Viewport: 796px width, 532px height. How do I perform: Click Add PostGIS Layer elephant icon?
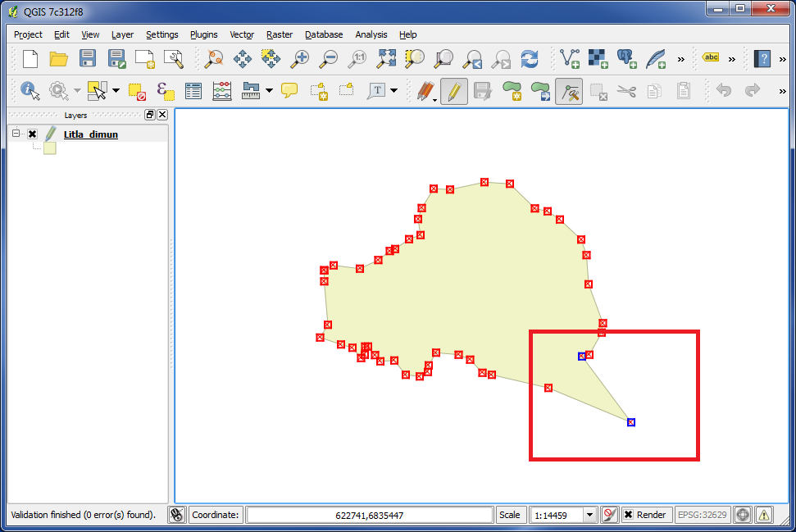[627, 59]
